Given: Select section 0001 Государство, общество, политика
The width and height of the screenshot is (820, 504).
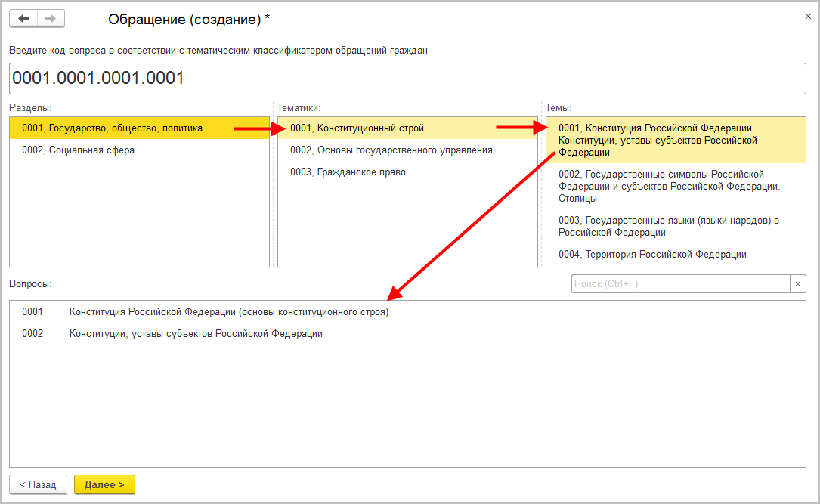Looking at the screenshot, I should pos(112,128).
